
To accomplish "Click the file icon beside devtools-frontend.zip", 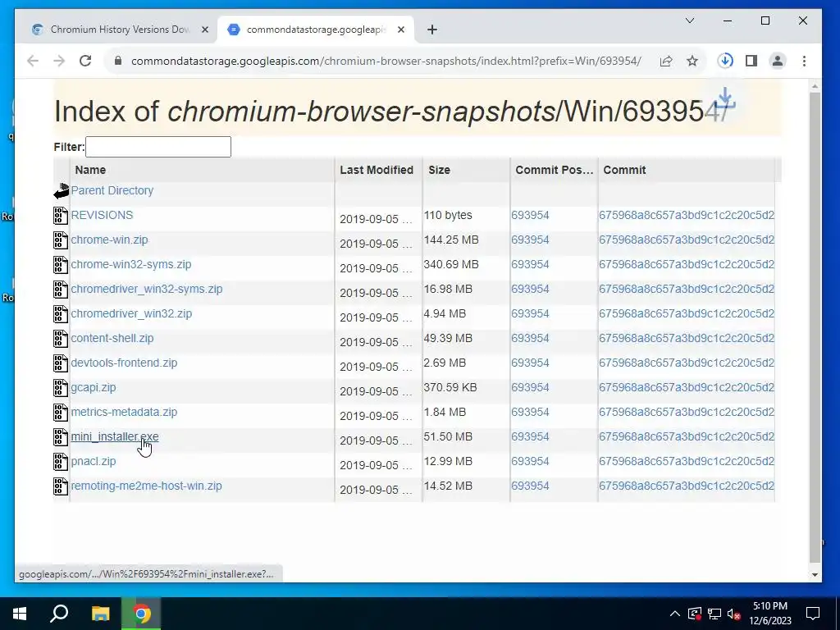I will [61, 363].
